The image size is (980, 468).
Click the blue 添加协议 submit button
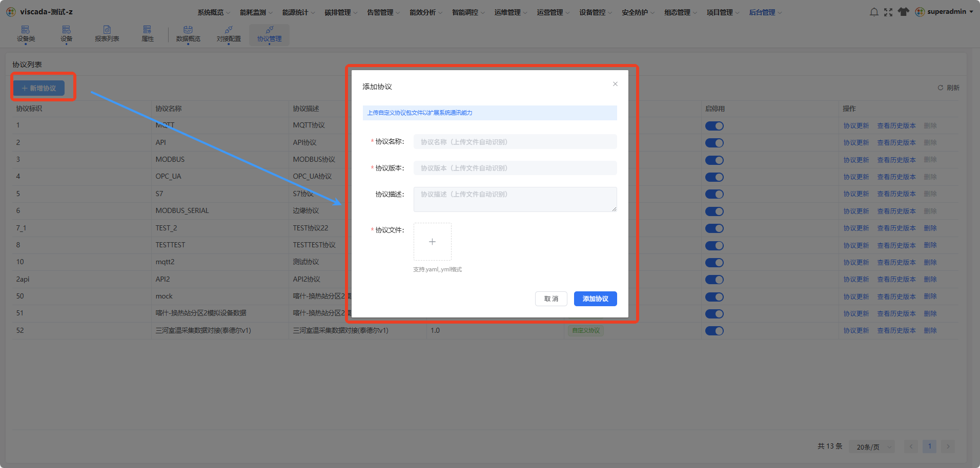pyautogui.click(x=595, y=299)
